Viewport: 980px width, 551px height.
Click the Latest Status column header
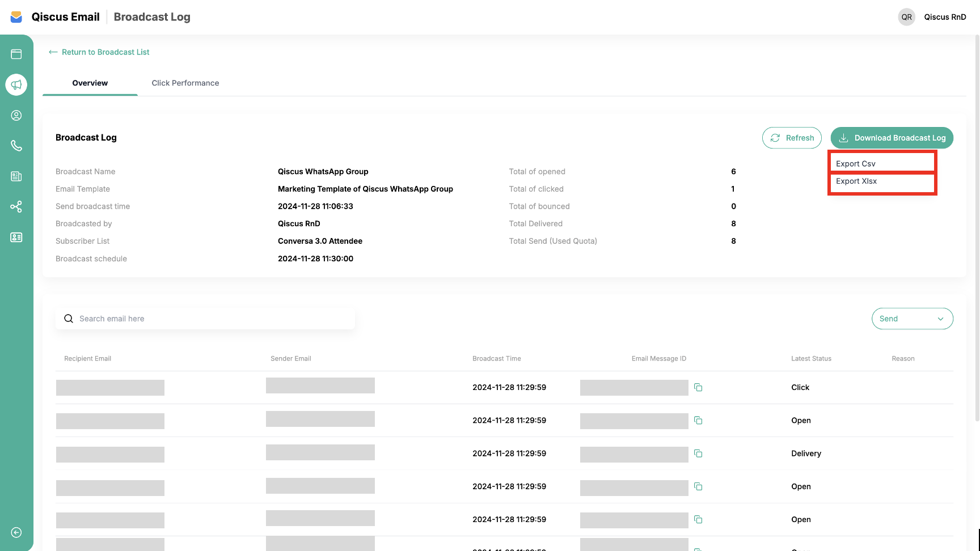pyautogui.click(x=812, y=359)
